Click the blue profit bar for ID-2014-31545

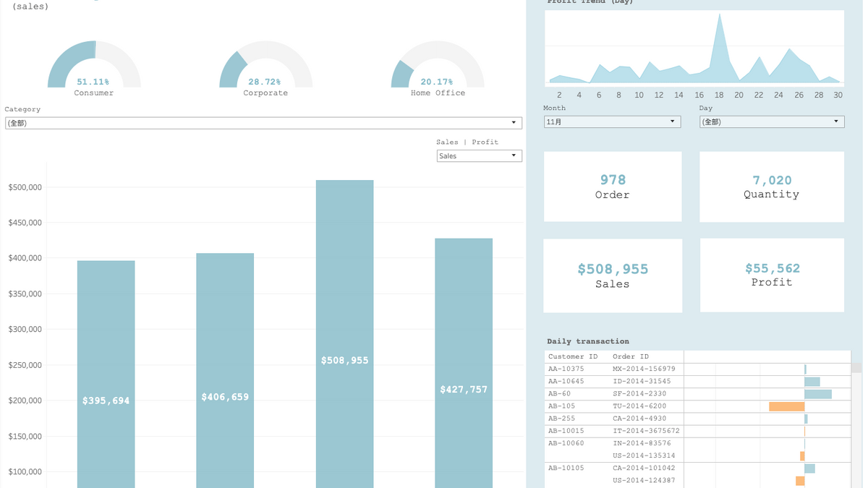coord(812,382)
